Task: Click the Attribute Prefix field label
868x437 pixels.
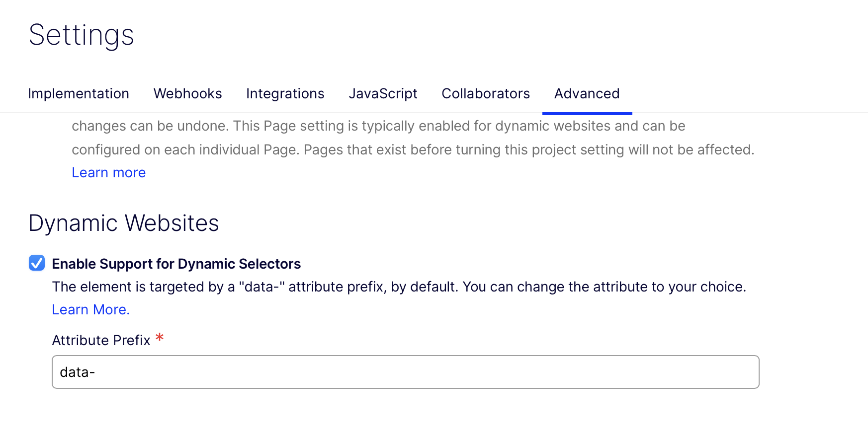Action: [x=101, y=340]
